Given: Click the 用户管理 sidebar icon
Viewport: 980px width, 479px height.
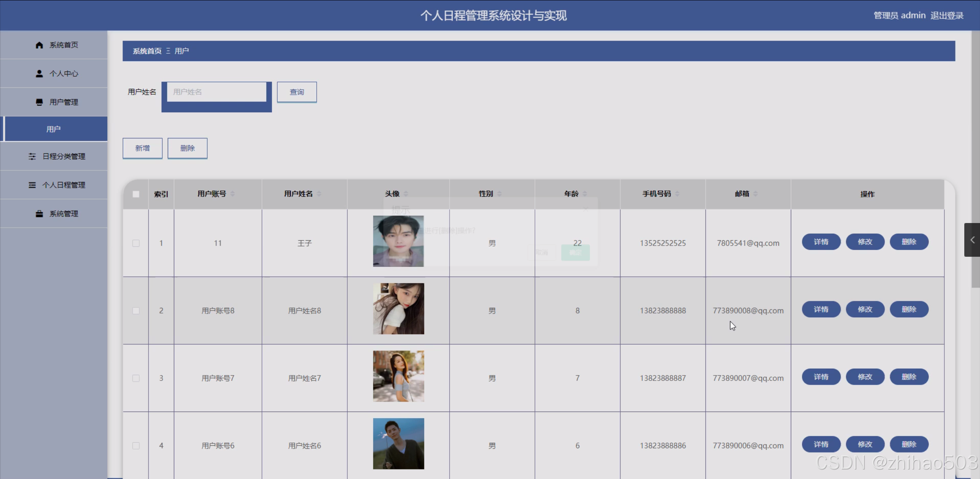Looking at the screenshot, I should (x=39, y=102).
